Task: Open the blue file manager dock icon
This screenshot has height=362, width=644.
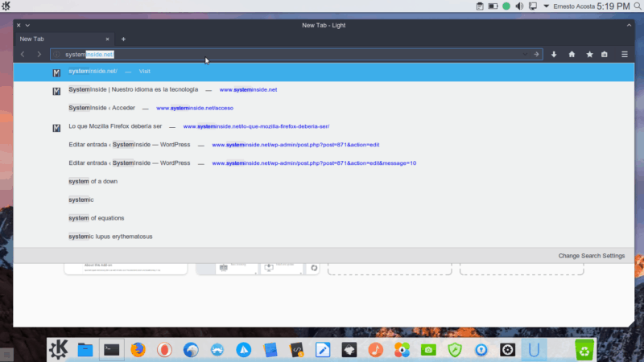Action: [85, 350]
